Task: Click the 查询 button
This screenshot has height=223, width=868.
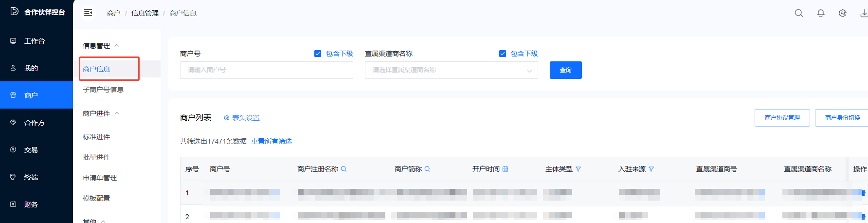Action: [566, 70]
